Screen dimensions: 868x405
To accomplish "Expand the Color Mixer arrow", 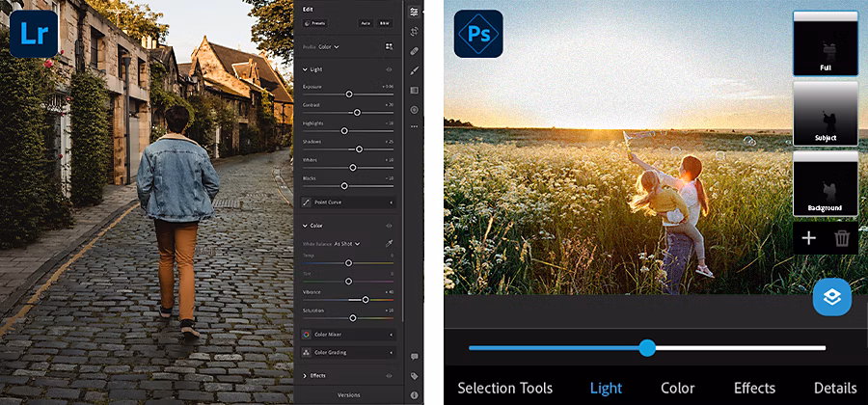I will tap(392, 335).
